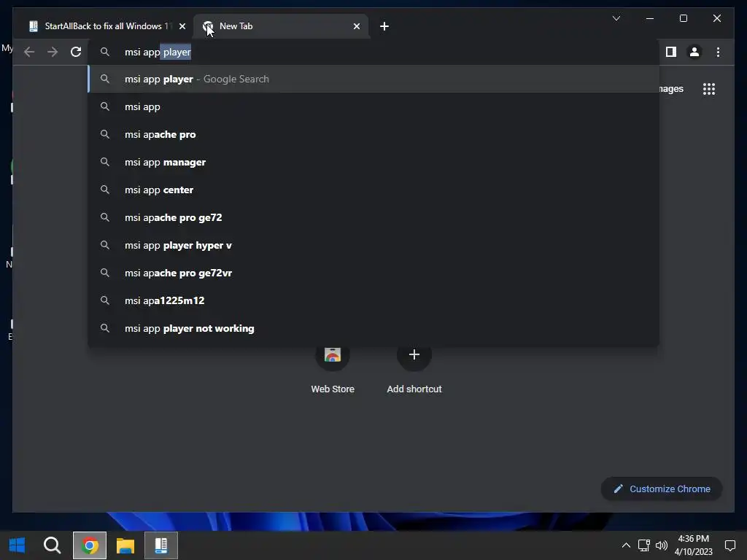The width and height of the screenshot is (747, 560).
Task: Select the 'msi app center' suggestion
Action: [374, 190]
